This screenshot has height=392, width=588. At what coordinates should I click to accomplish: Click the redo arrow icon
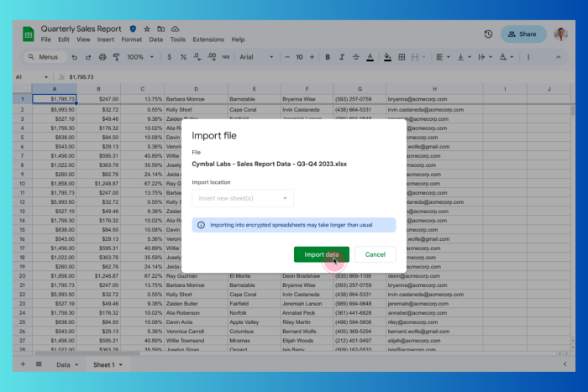point(88,57)
